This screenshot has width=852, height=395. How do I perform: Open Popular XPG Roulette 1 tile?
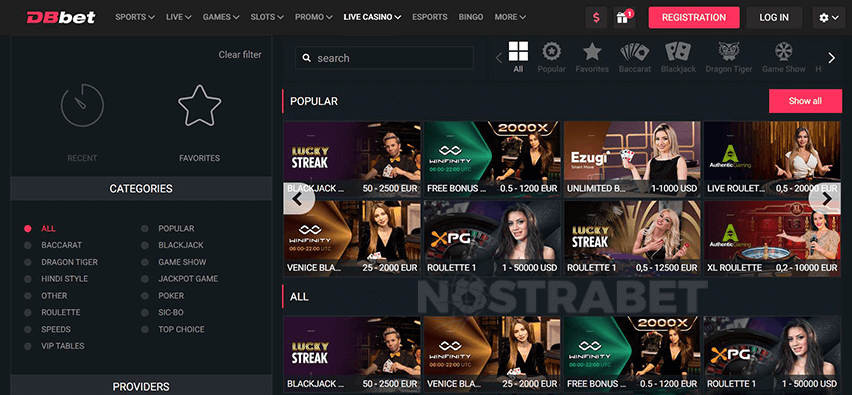pyautogui.click(x=492, y=239)
